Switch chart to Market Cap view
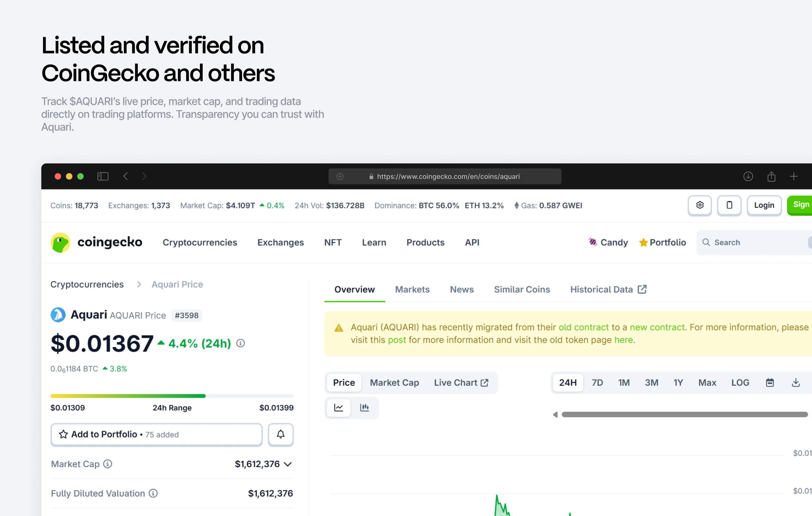This screenshot has height=516, width=812. click(x=394, y=382)
